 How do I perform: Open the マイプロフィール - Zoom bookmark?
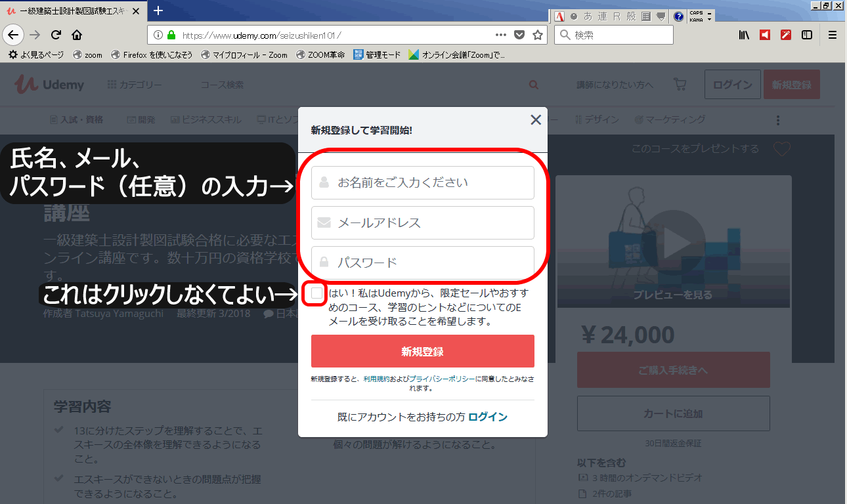244,55
